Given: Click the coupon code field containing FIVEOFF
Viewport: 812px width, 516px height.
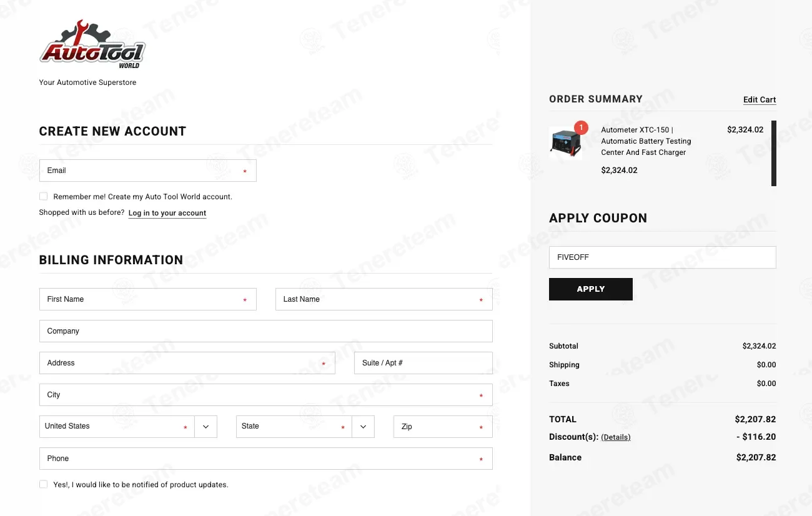Looking at the screenshot, I should pos(662,257).
